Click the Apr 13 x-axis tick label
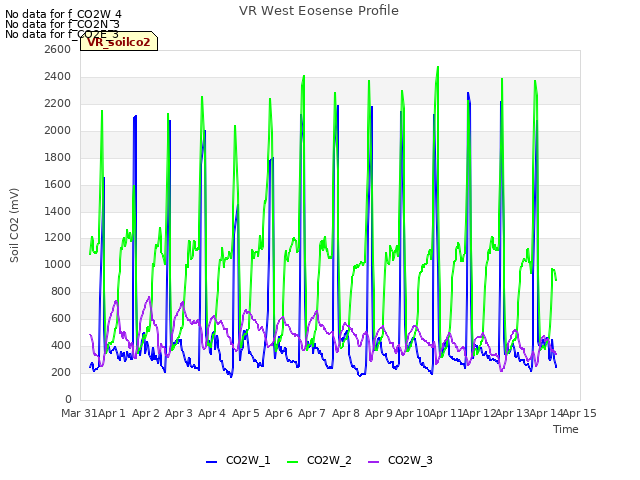 tap(513, 413)
